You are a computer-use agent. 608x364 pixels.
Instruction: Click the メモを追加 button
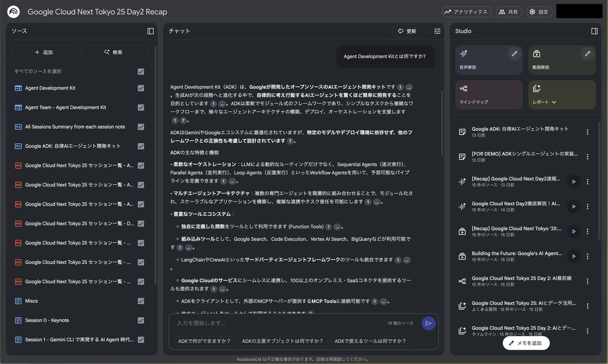pyautogui.click(x=526, y=343)
